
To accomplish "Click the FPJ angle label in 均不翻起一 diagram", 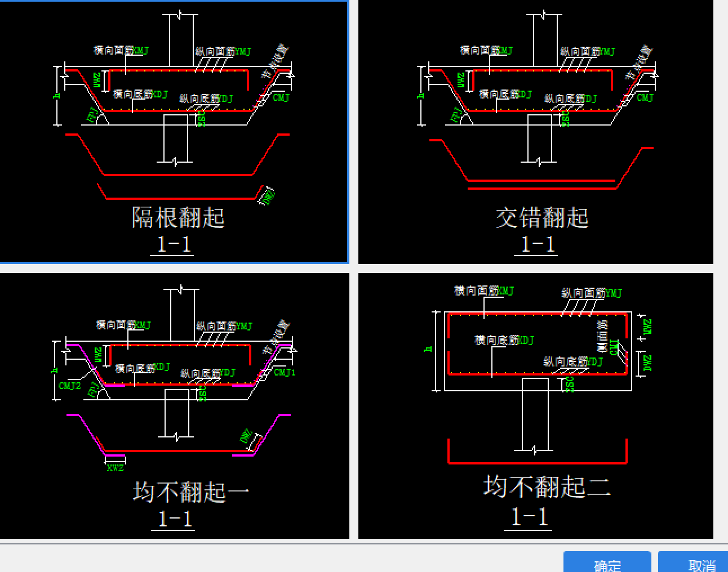I will [x=94, y=390].
